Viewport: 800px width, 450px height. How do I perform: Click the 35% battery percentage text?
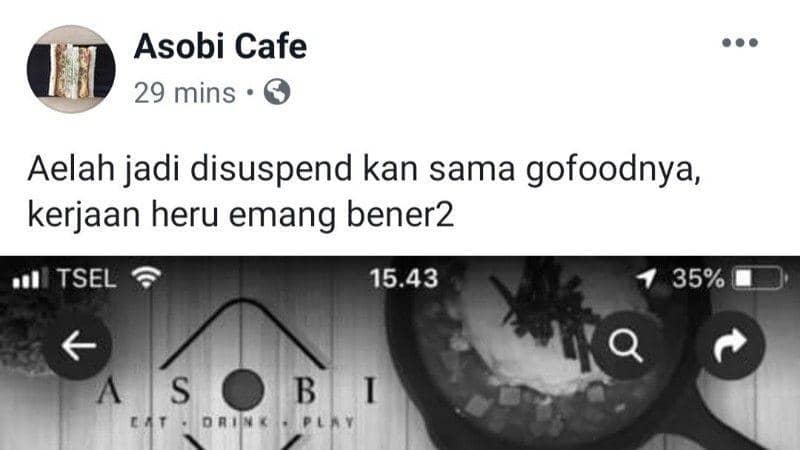[698, 279]
